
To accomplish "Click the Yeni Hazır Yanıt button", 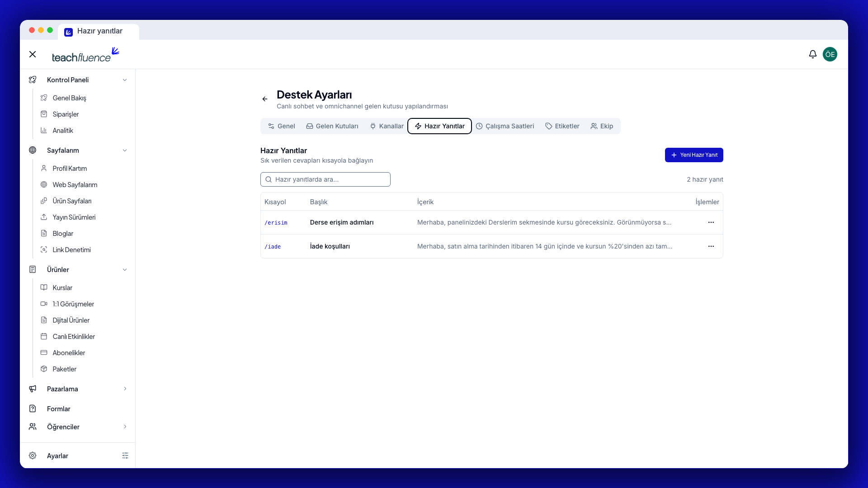I will [694, 155].
